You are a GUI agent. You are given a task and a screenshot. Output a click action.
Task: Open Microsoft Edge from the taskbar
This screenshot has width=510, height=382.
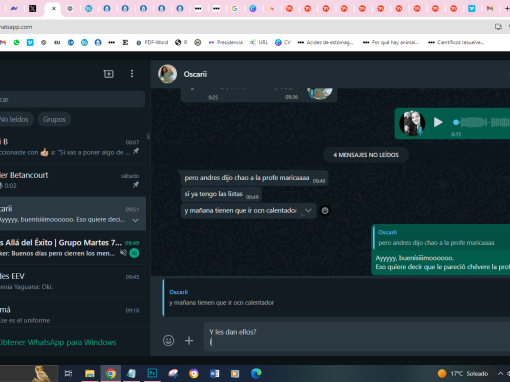click(x=256, y=373)
